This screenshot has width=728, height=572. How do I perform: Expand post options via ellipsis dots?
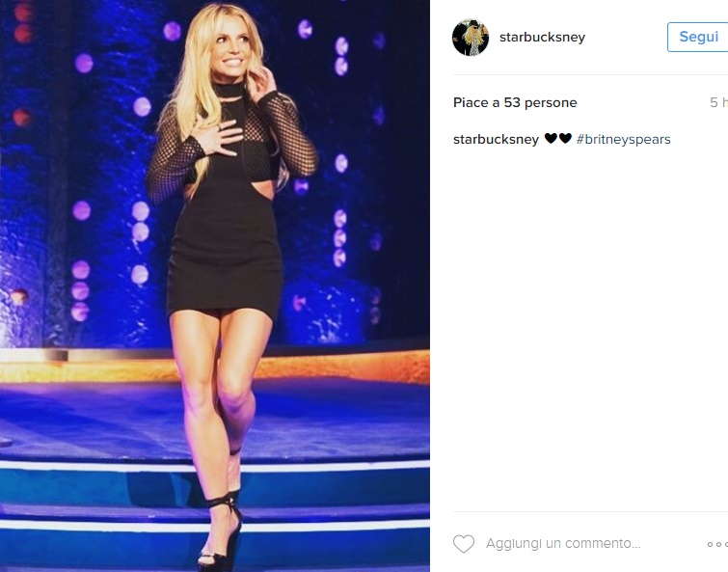click(717, 544)
